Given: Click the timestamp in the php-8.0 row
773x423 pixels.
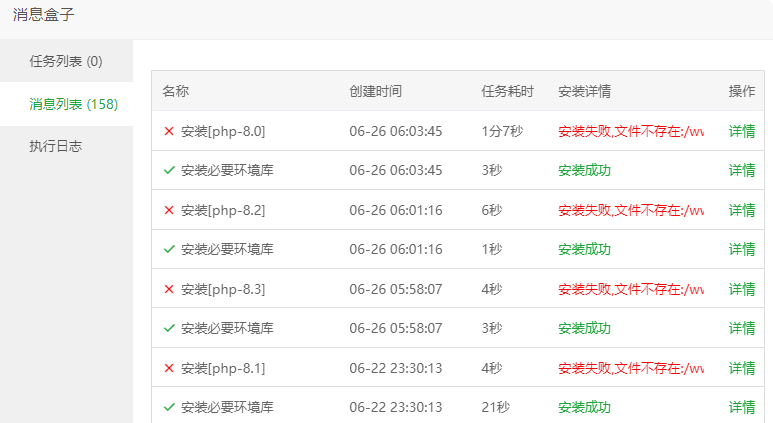Looking at the screenshot, I should click(396, 131).
